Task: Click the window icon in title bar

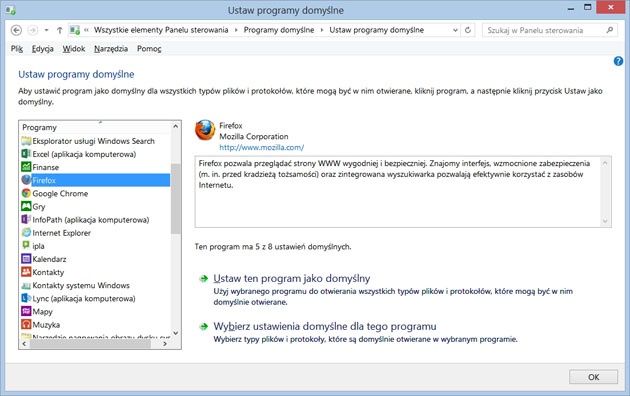Action: [x=10, y=10]
